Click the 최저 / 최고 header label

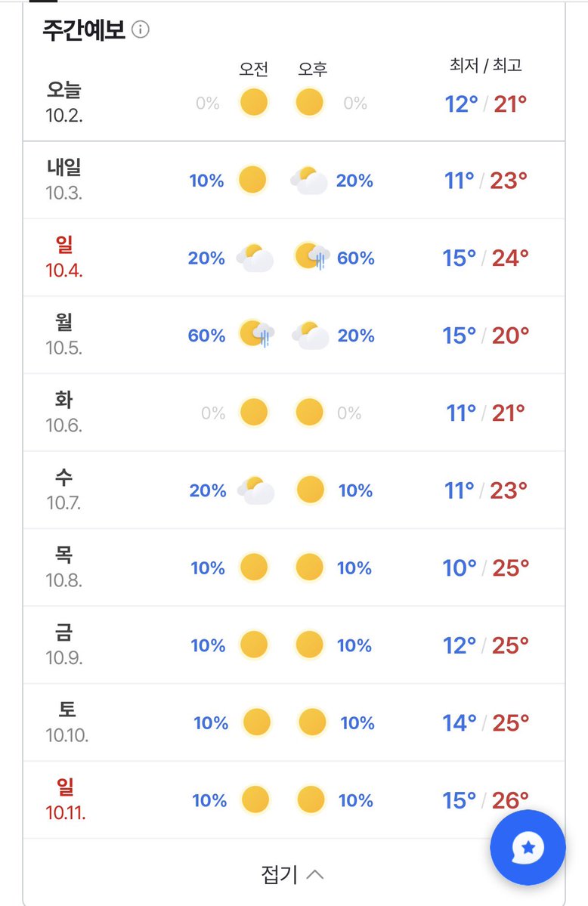pyautogui.click(x=486, y=65)
